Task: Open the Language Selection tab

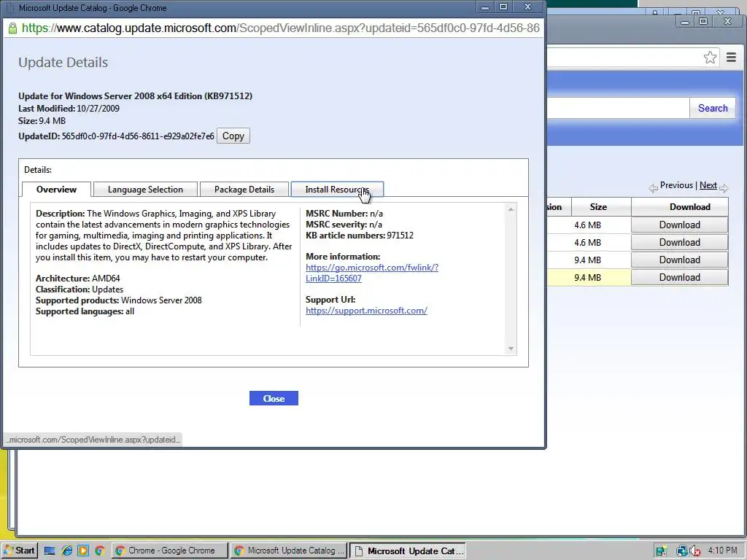Action: coord(145,190)
